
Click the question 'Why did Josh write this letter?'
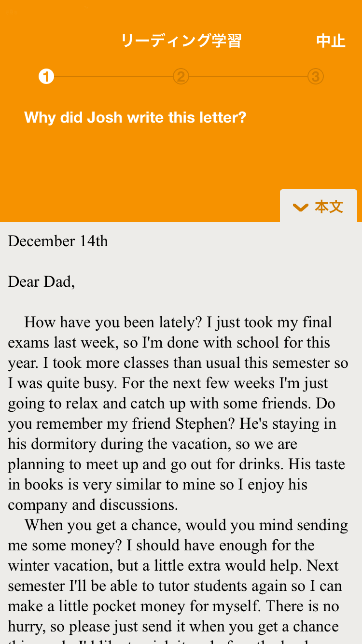click(x=135, y=117)
